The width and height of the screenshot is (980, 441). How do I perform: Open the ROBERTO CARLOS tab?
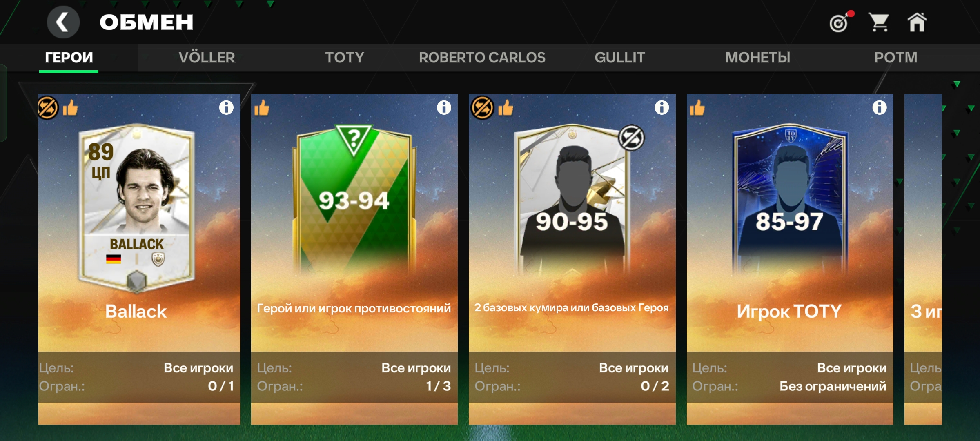[x=482, y=58]
